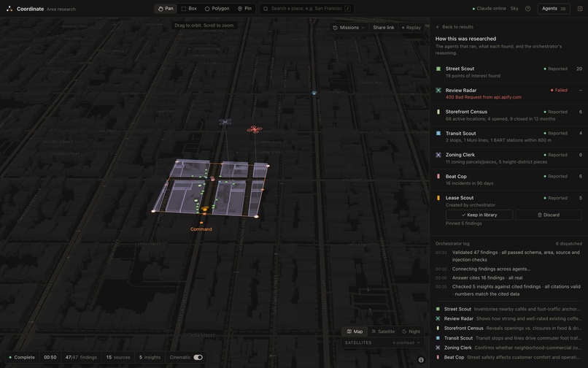
Task: Click the Claude online status
Action: [489, 9]
